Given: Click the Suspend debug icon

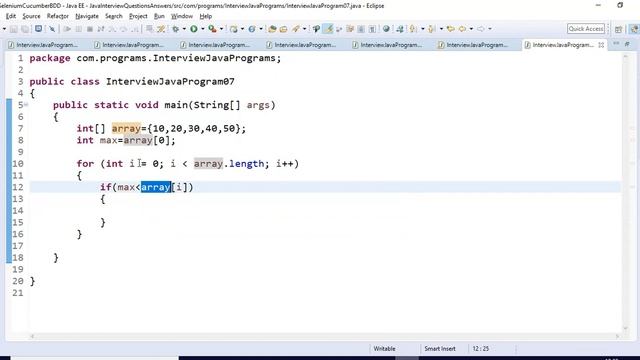Looking at the screenshot, I should tap(78, 29).
